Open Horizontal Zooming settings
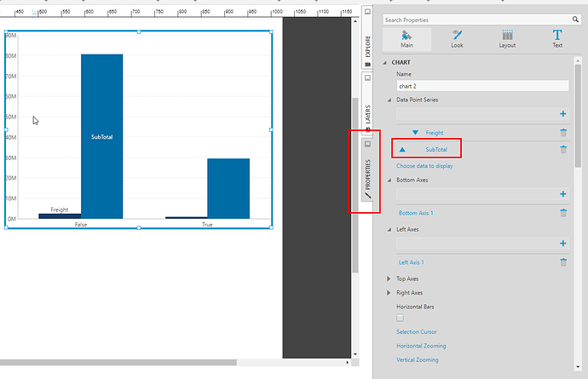This screenshot has width=588, height=379. pyautogui.click(x=421, y=346)
